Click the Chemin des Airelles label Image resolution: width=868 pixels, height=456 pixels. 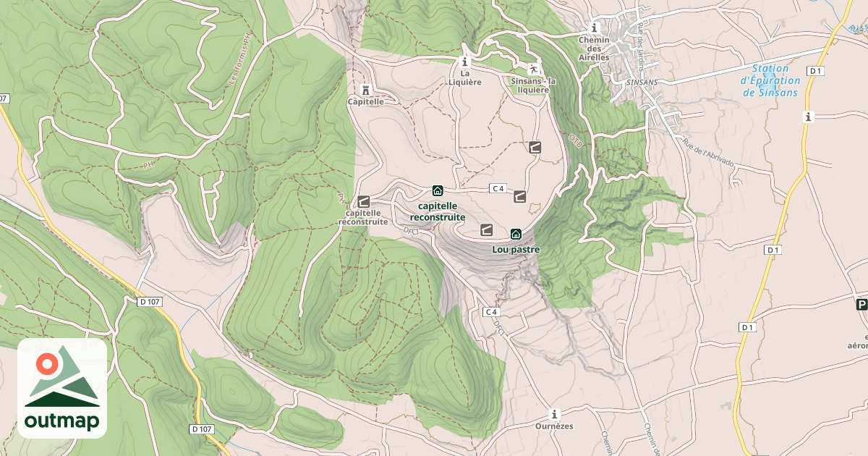(595, 48)
